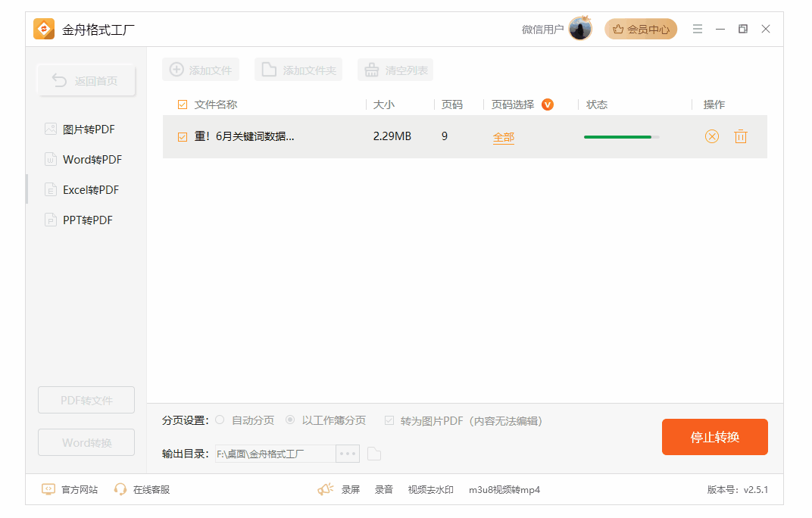
Task: Select the 自动分页 radio option
Action: [220, 420]
